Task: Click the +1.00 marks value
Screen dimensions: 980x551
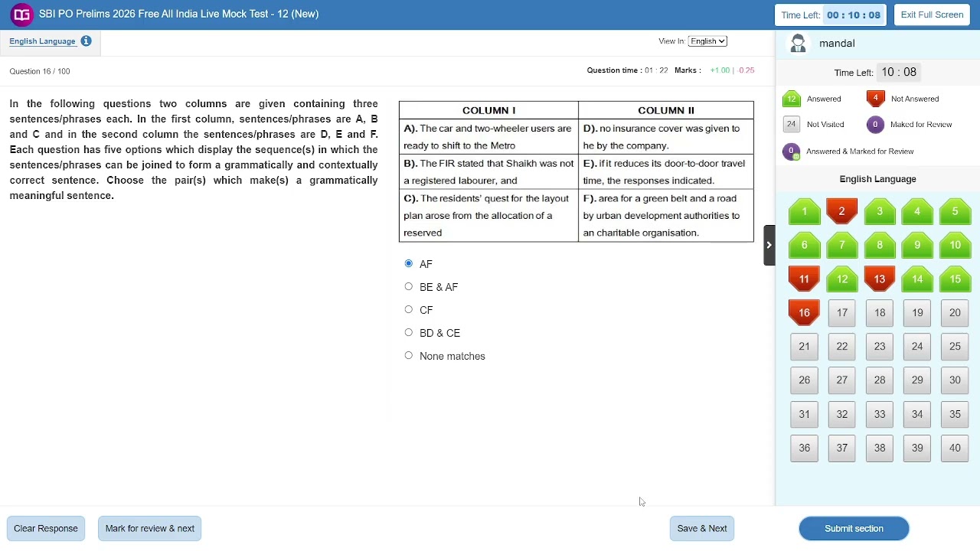Action: pos(720,70)
